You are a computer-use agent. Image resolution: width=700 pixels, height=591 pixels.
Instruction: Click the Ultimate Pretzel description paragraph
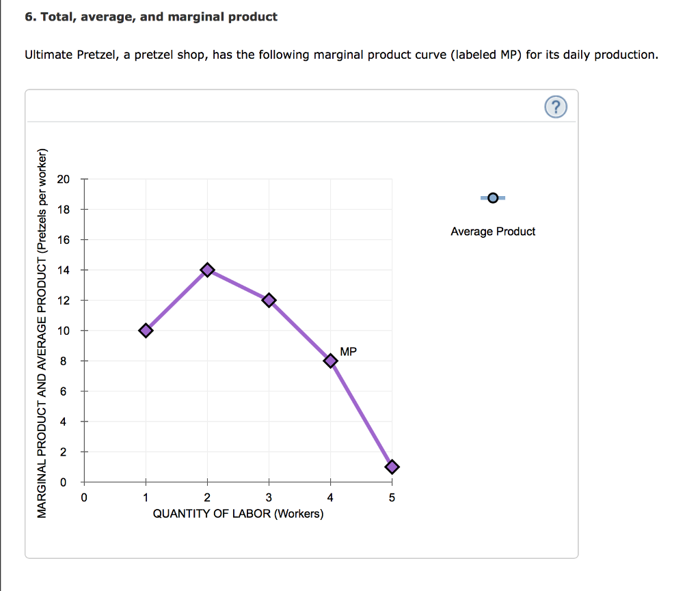(340, 55)
